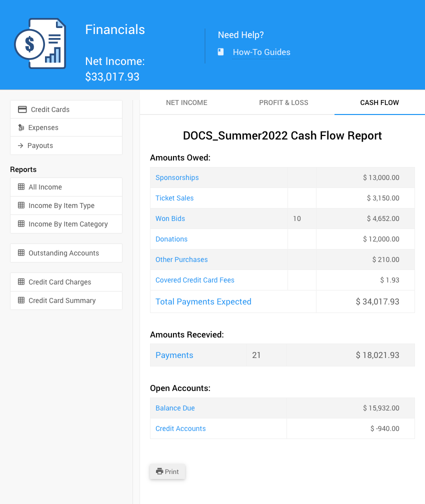Click the table icon beside Outstanding Accounts
The height and width of the screenshot is (504, 425).
pos(21,253)
